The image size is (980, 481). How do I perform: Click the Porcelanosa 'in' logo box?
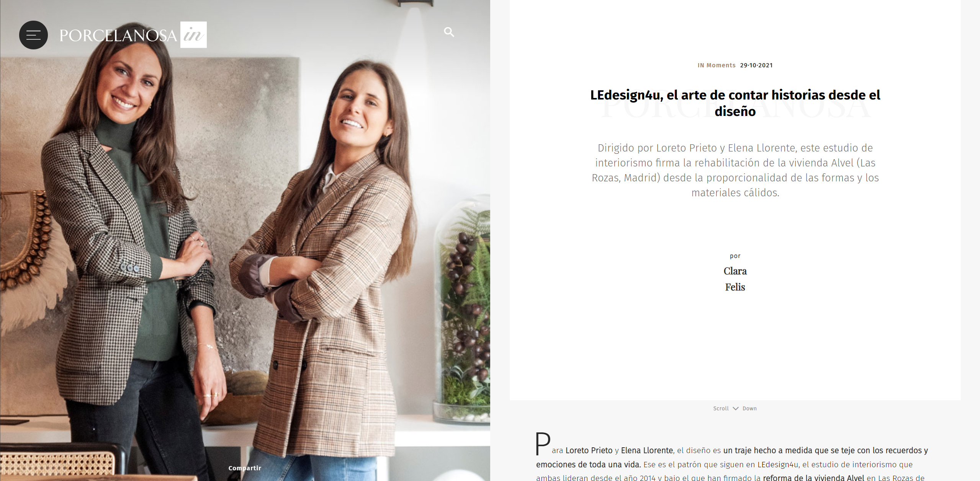(193, 35)
